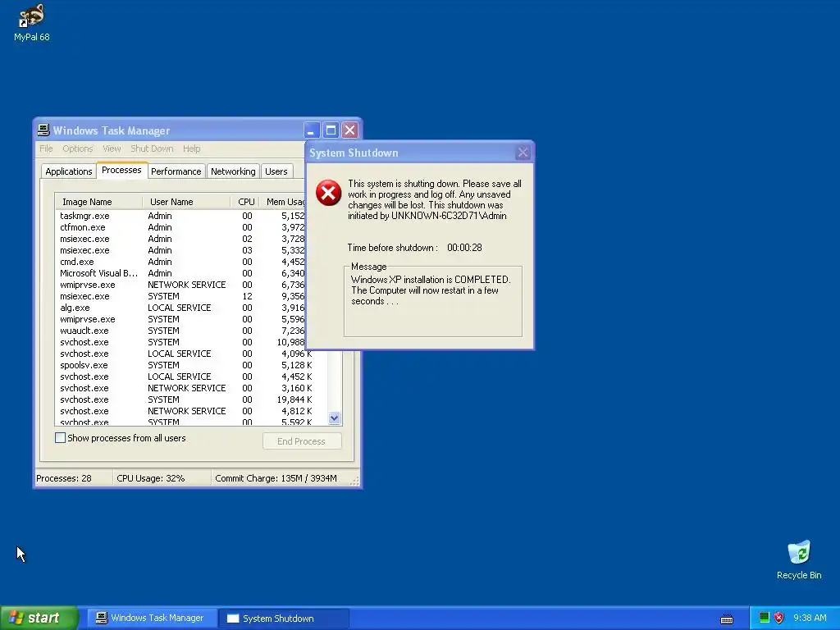This screenshot has height=630, width=840.
Task: Select the alg.exe process row
Action: click(x=180, y=308)
